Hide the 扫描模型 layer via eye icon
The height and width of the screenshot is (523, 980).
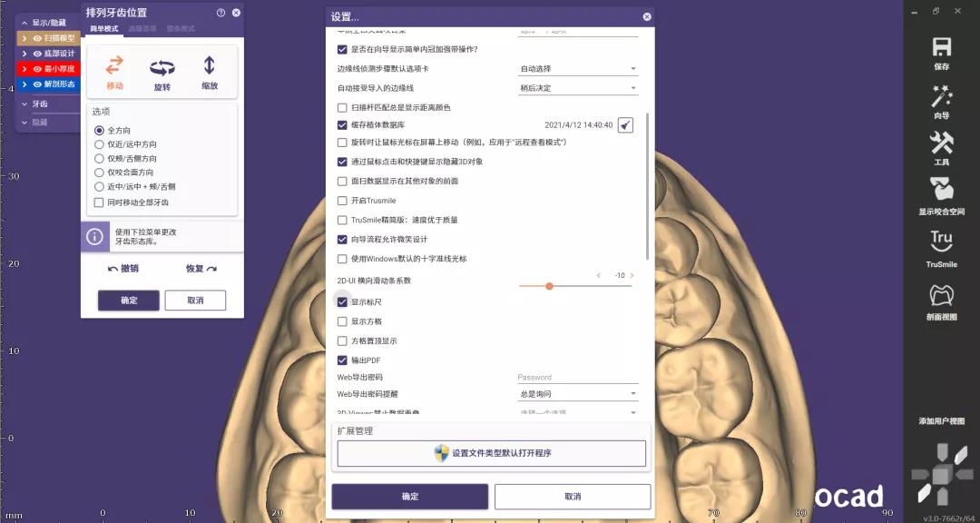[37, 39]
